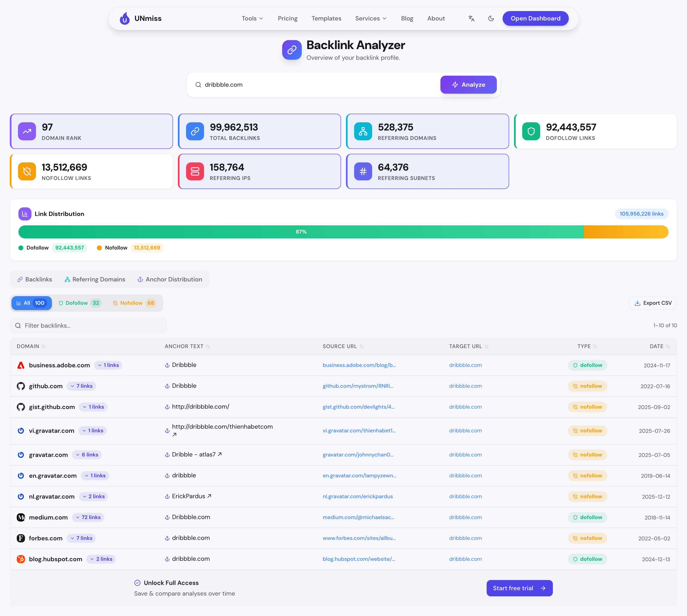Click the Forbes favicon in forbes.com row
This screenshot has height=616, width=687.
coord(21,538)
